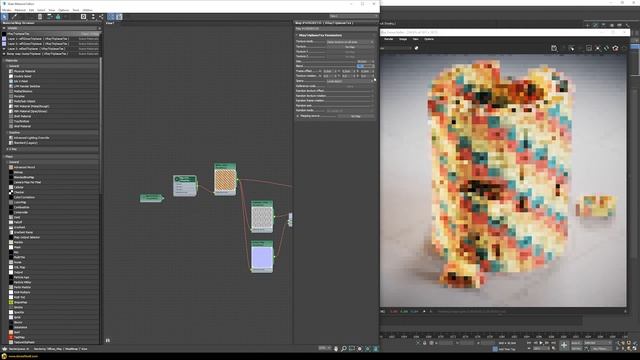
Task: Select the node with gray checker thumbnail
Action: point(262,217)
